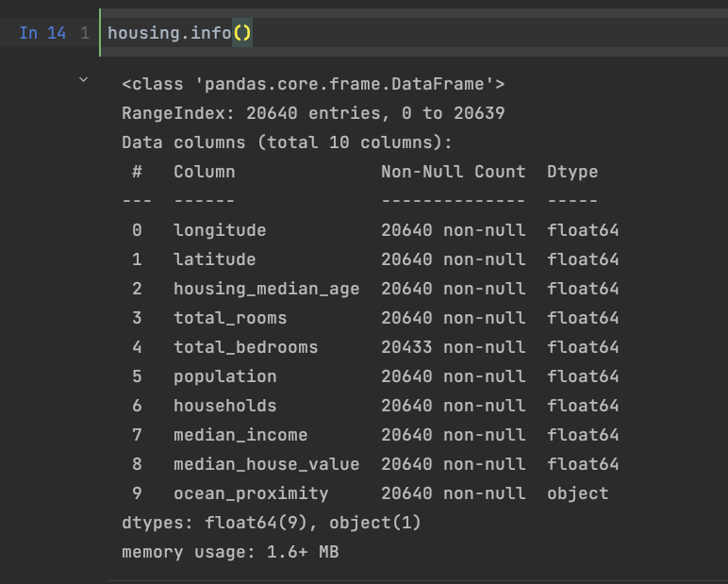Click the 'object' dtype of ocean_proximity
This screenshot has height=584, width=728.
coord(577,493)
